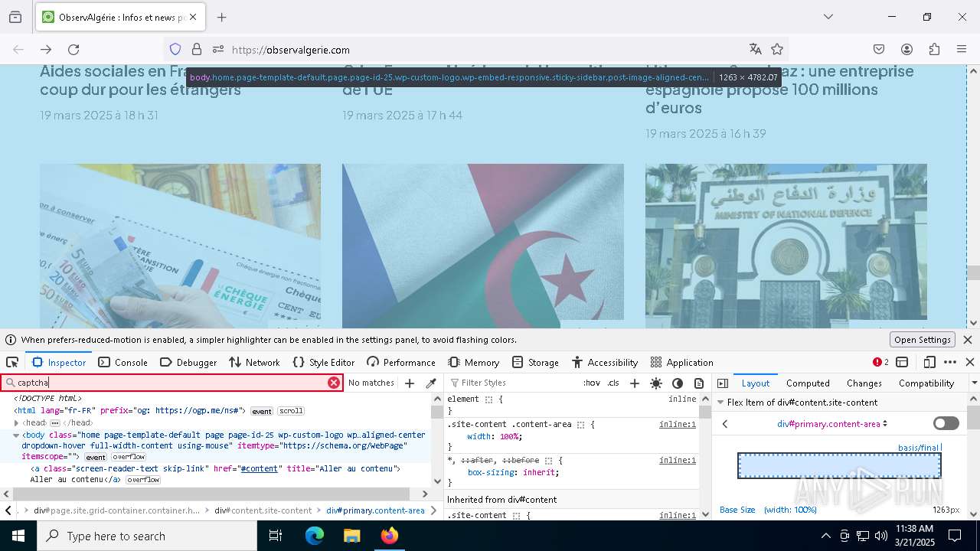This screenshot has width=980, height=551.
Task: Open the Firefox application hamburger menu
Action: [962, 49]
